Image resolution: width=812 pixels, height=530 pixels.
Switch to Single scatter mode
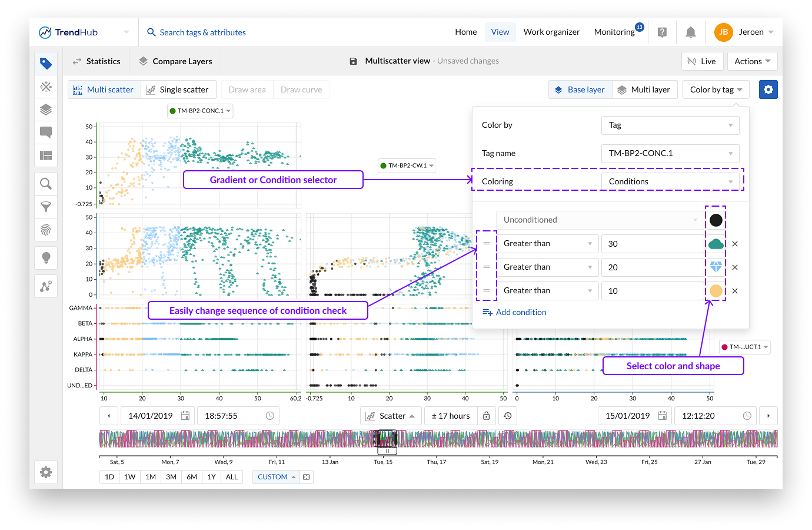pyautogui.click(x=178, y=90)
